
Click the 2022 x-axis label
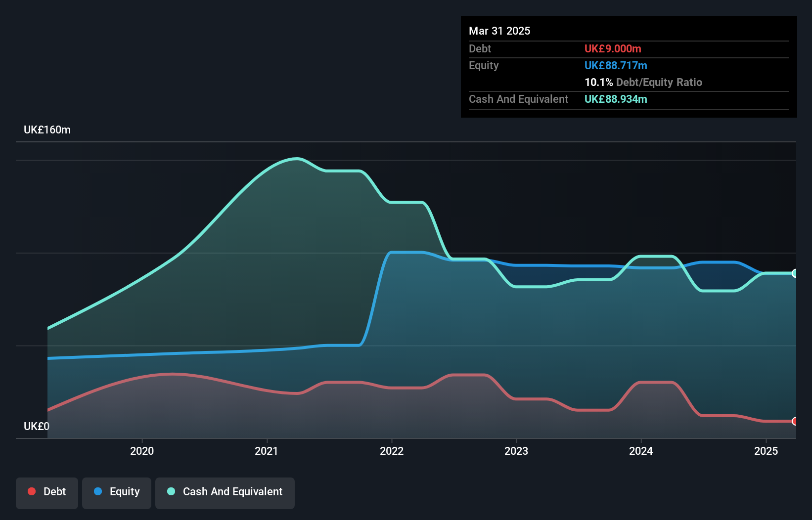click(x=392, y=451)
